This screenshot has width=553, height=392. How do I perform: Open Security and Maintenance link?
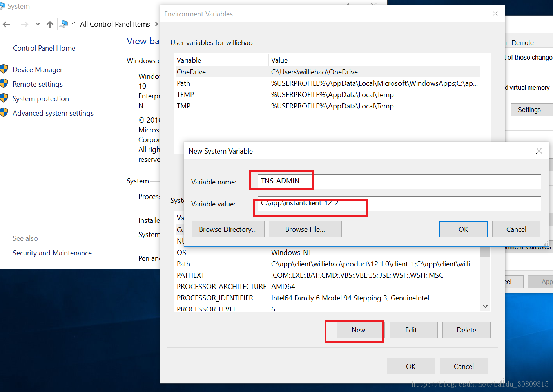tap(52, 253)
